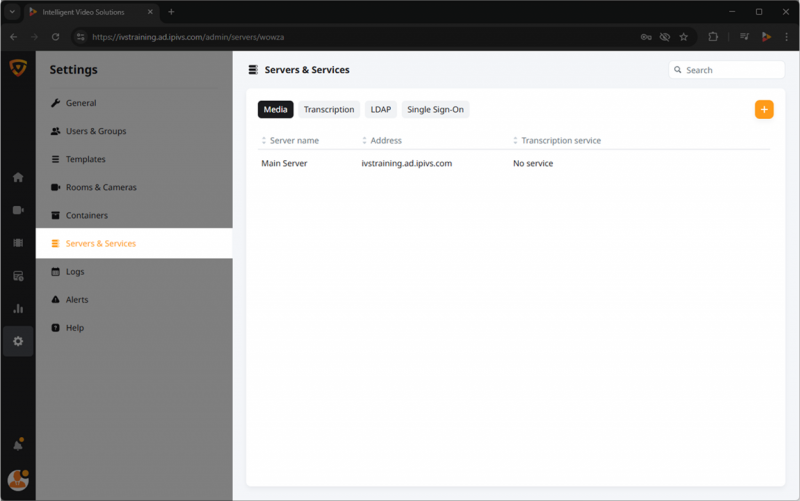Select the Media tab
The width and height of the screenshot is (800, 501).
[276, 109]
